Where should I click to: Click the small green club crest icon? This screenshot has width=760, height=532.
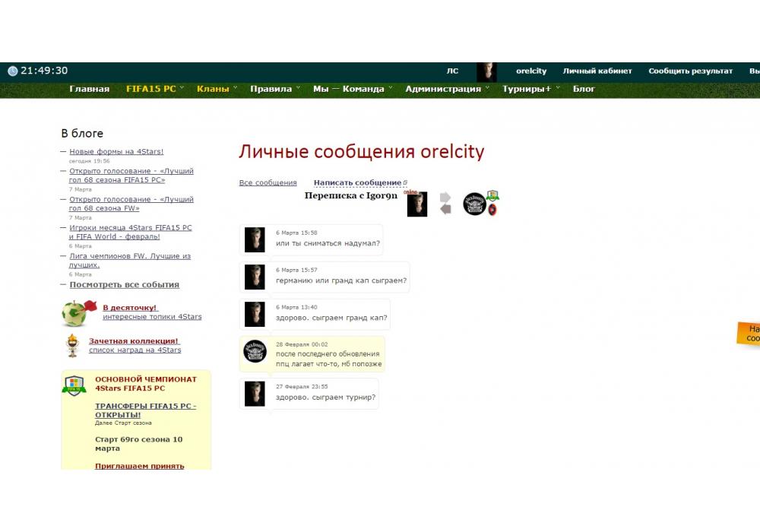click(492, 196)
